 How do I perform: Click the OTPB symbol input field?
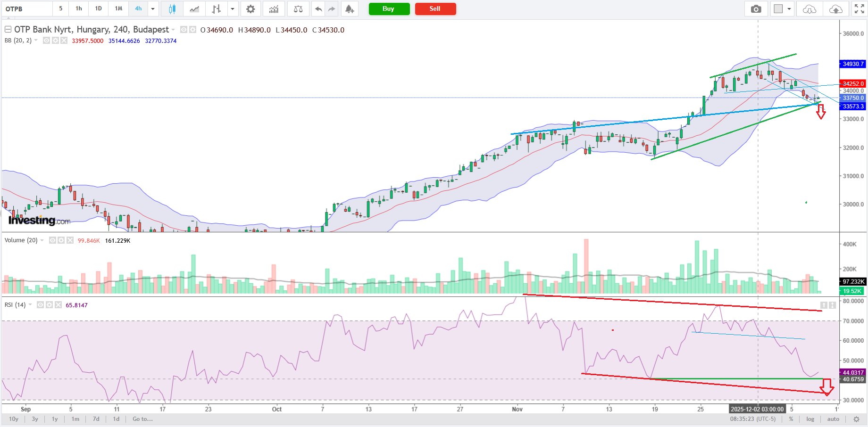[x=27, y=9]
